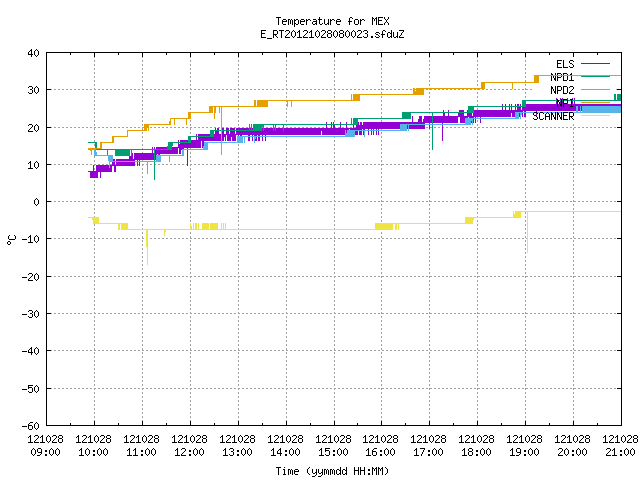The height and width of the screenshot is (480, 640).
Task: Click the SCANNER legend label
Action: coord(553,116)
